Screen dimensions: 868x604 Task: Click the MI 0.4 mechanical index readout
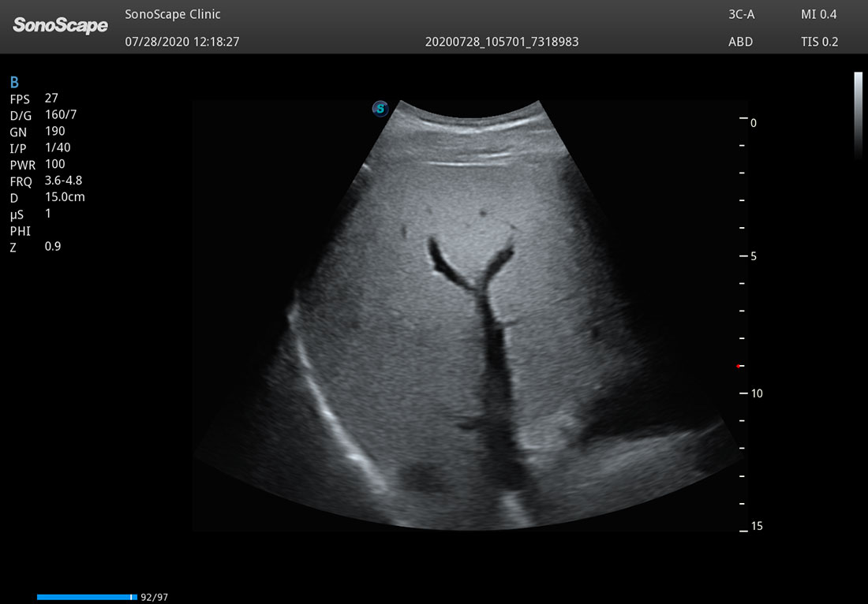[818, 14]
